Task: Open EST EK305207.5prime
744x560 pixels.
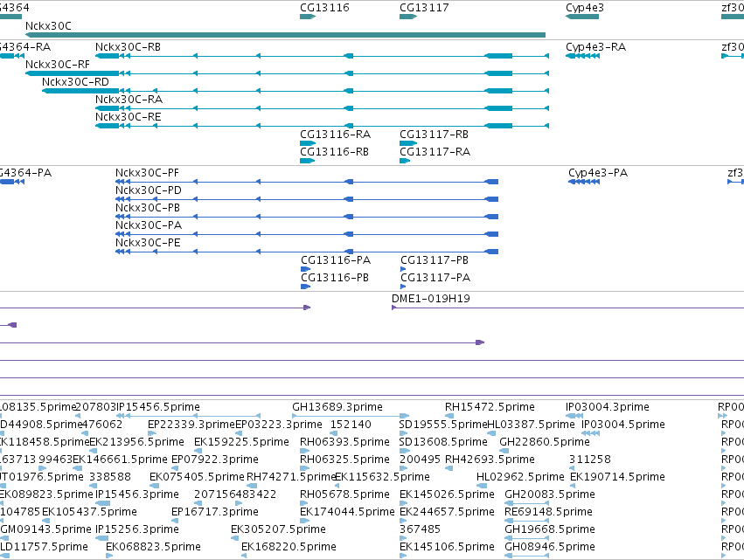Action: [279, 530]
